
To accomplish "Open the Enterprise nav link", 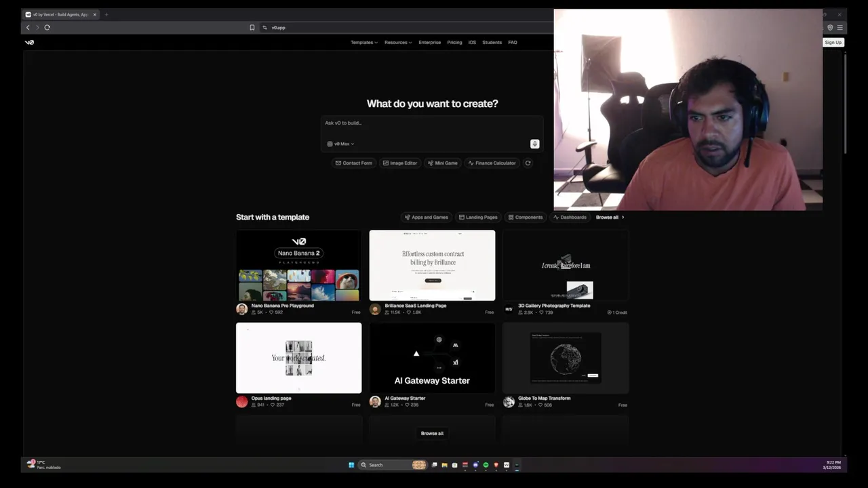I will tap(429, 42).
